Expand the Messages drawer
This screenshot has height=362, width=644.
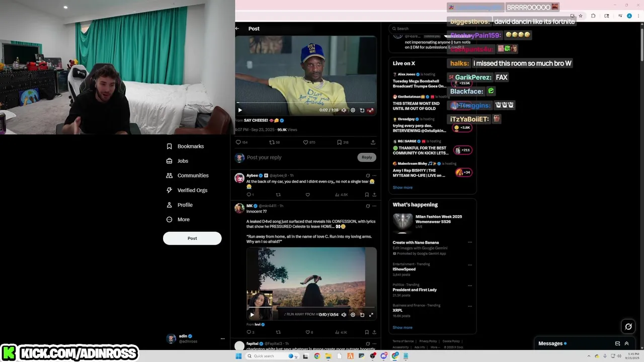[626, 343]
